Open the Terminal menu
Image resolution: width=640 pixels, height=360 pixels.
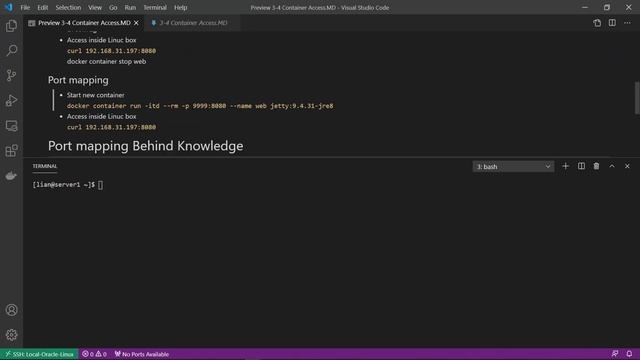(155, 7)
